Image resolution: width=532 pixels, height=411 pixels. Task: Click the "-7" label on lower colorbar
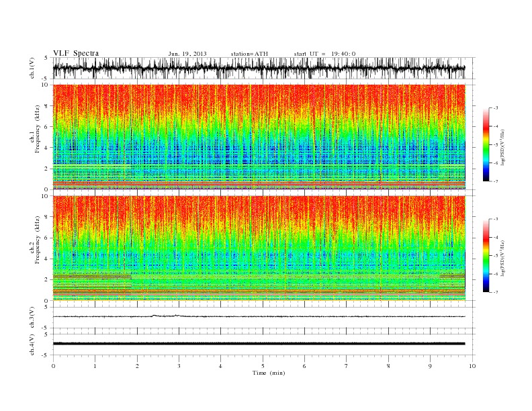click(x=495, y=292)
